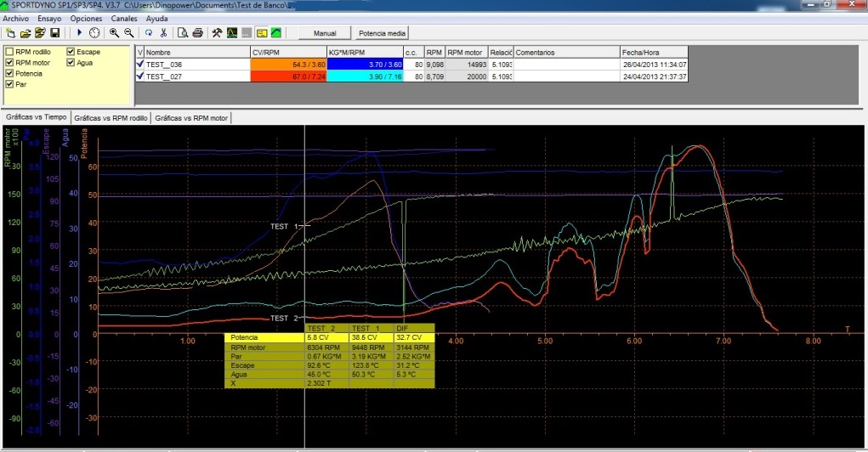Open a file with the folder icon
The height and width of the screenshot is (452, 868).
click(x=26, y=33)
